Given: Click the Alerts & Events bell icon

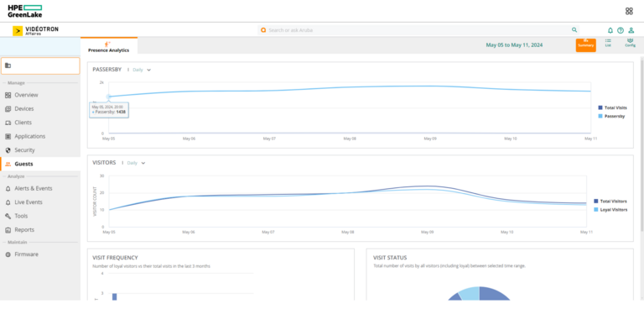Looking at the screenshot, I should pyautogui.click(x=8, y=188).
